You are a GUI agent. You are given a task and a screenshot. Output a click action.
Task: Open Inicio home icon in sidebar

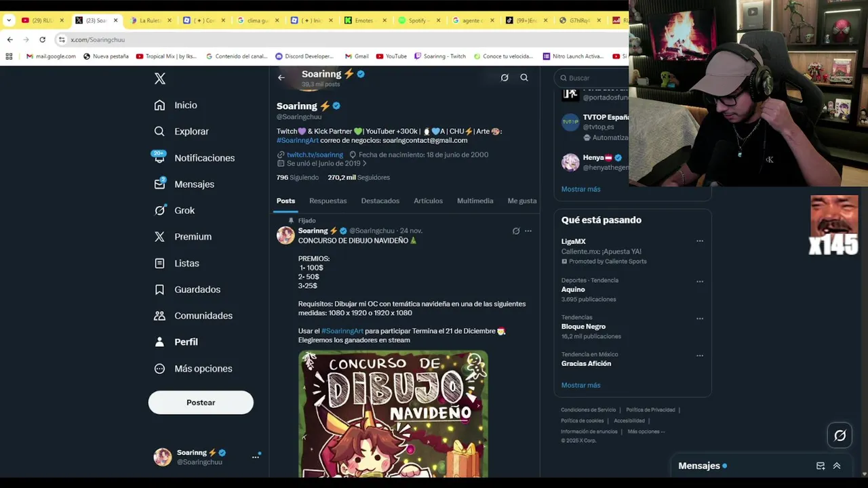coord(159,105)
